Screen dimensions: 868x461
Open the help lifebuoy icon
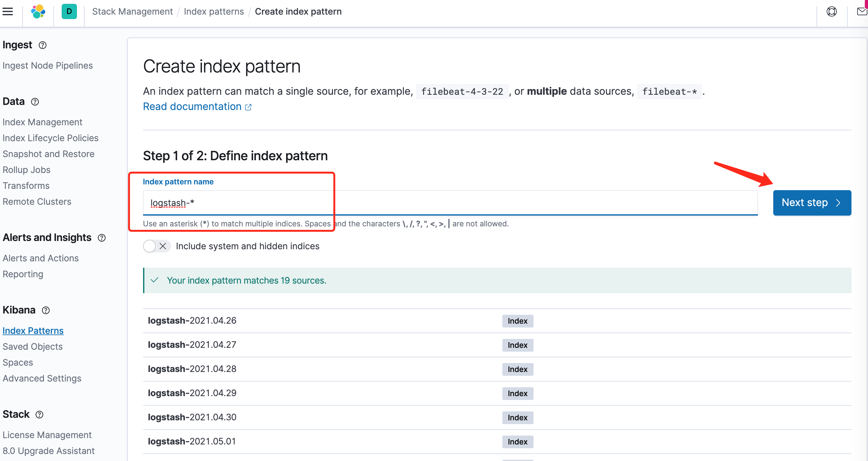coord(831,12)
